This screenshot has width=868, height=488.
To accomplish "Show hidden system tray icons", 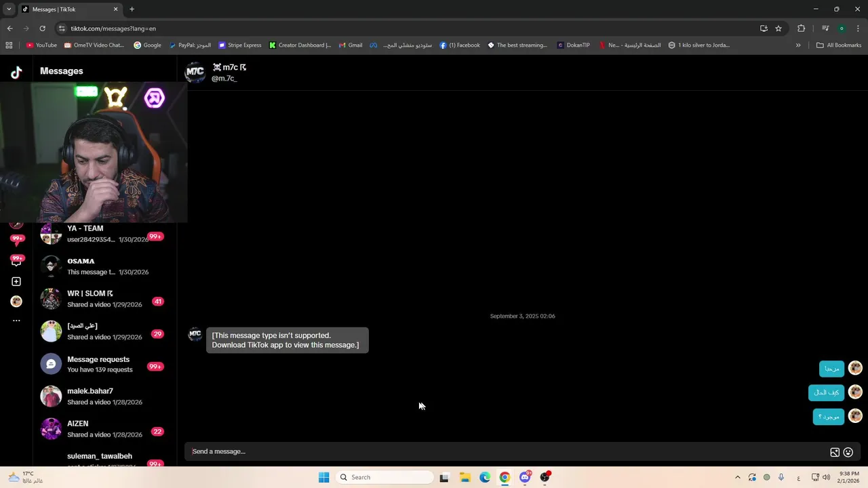I will (x=738, y=477).
